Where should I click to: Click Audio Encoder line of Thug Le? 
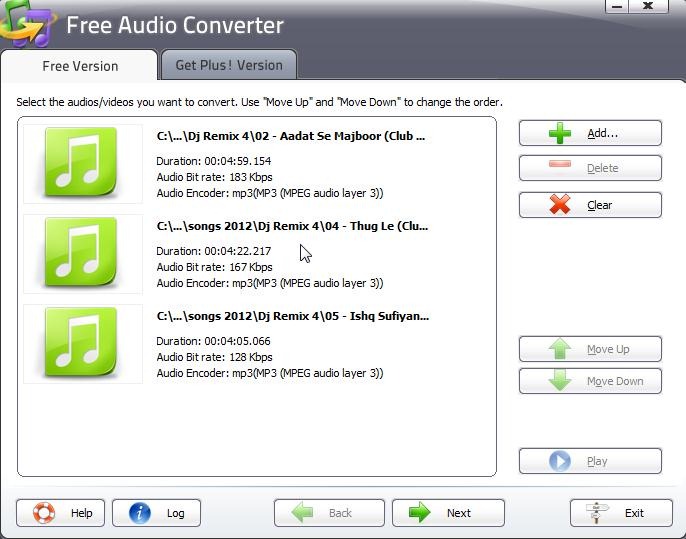(270, 284)
